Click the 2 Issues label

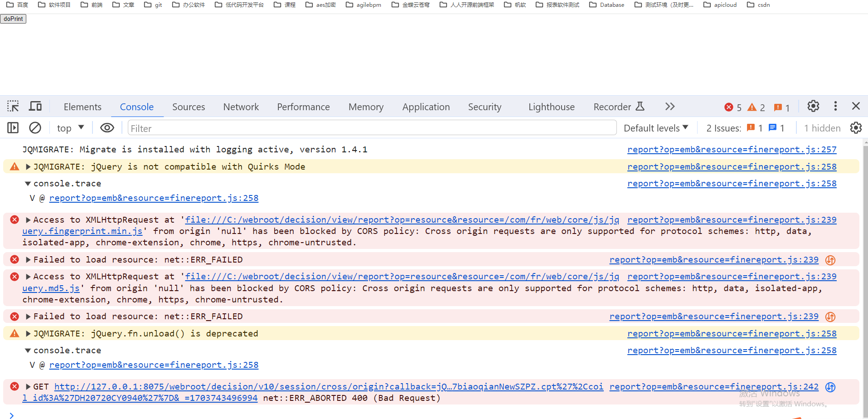[724, 128]
